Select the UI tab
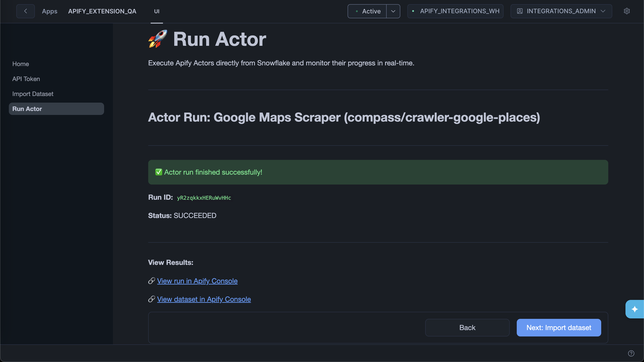This screenshot has height=362, width=644. (157, 11)
